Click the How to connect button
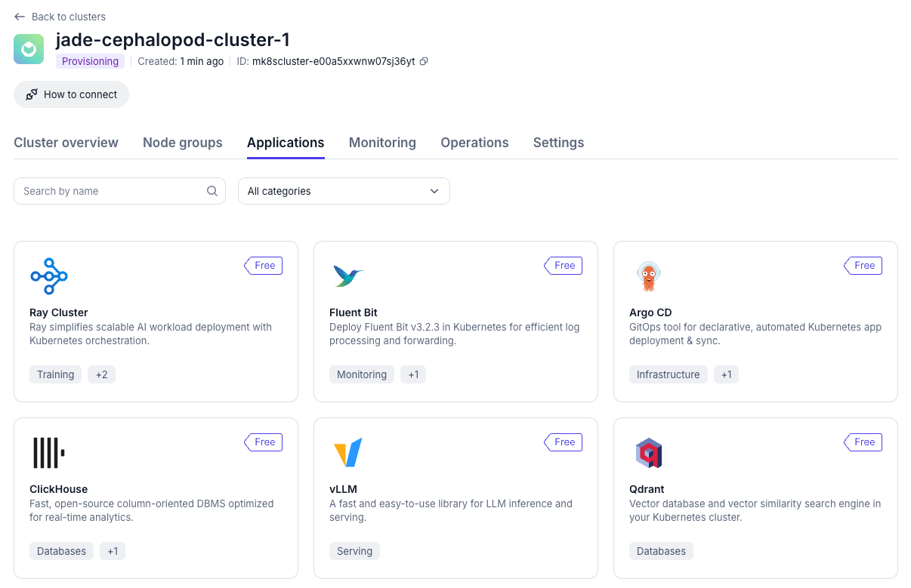Screen dimensions: 911x588 click(72, 94)
